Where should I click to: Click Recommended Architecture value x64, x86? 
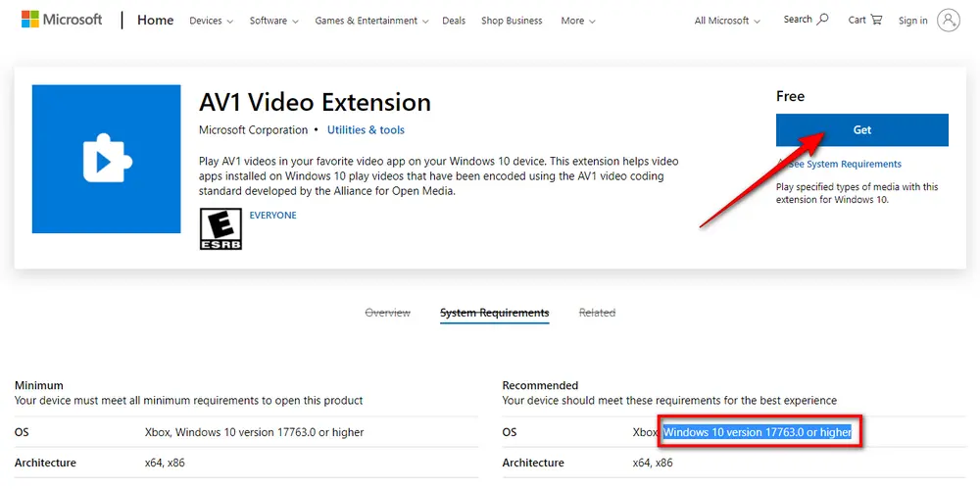point(653,464)
